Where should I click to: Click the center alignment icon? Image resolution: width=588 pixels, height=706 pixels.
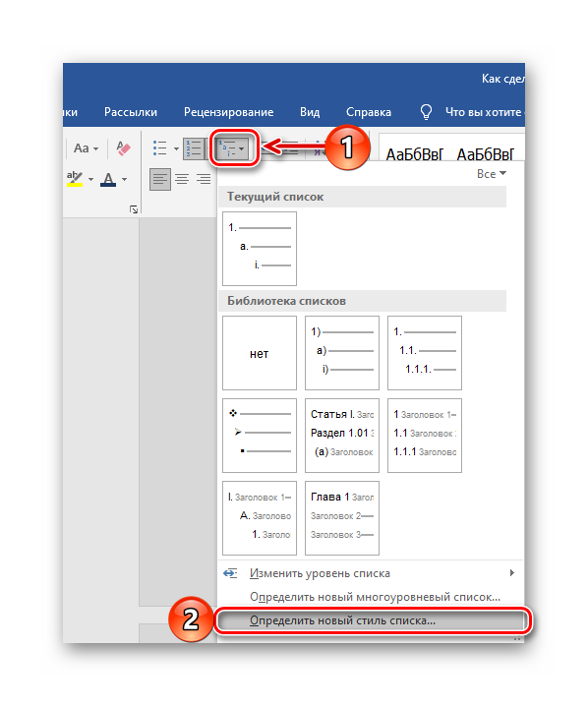click(182, 179)
